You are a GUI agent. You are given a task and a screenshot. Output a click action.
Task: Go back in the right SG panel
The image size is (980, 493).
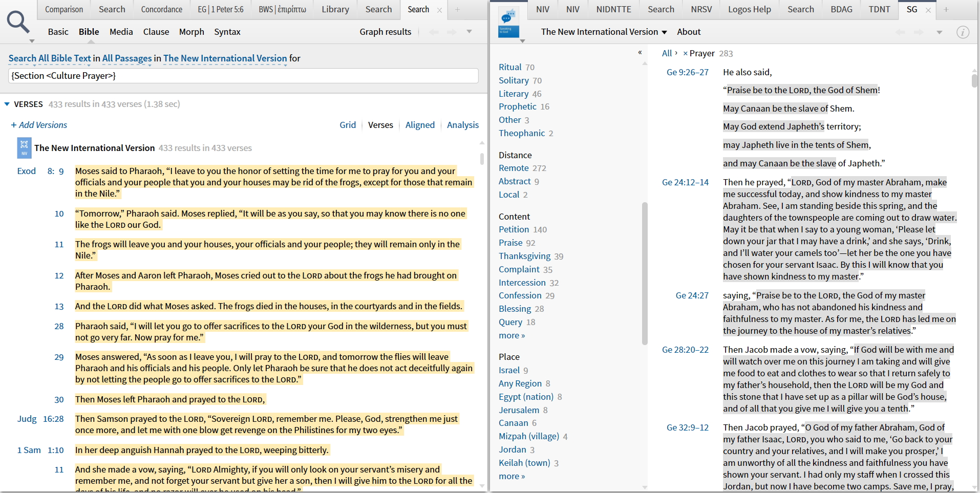901,32
